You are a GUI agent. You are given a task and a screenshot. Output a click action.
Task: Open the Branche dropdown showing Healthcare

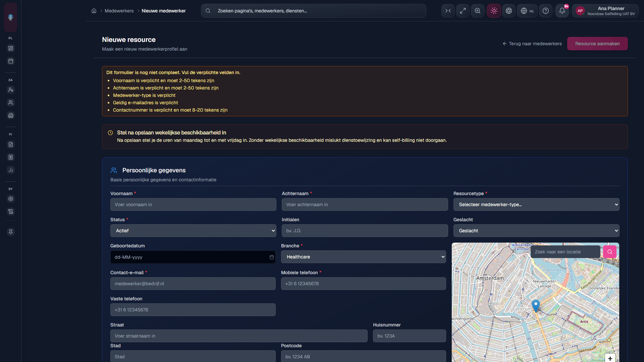coord(364,257)
